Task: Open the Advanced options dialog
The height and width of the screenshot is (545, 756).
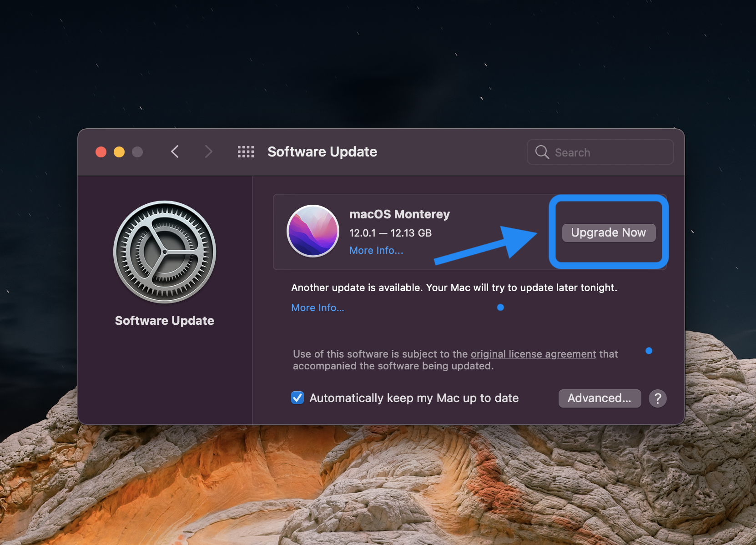Action: point(600,398)
